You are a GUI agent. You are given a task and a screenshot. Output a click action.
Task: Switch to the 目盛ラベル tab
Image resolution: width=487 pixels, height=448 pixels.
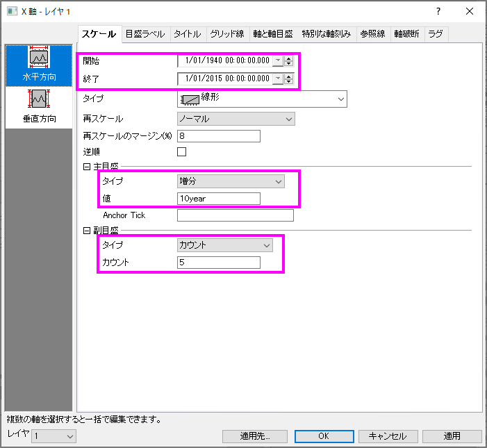(145, 34)
